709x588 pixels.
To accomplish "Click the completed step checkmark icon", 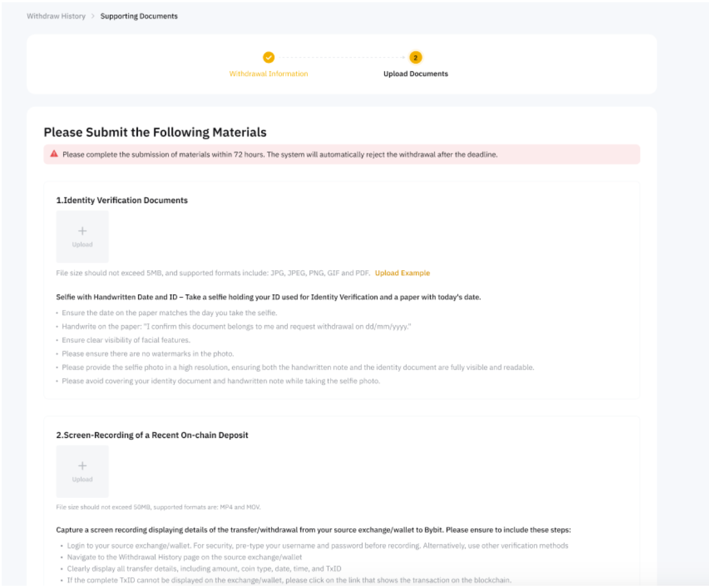I will (269, 57).
